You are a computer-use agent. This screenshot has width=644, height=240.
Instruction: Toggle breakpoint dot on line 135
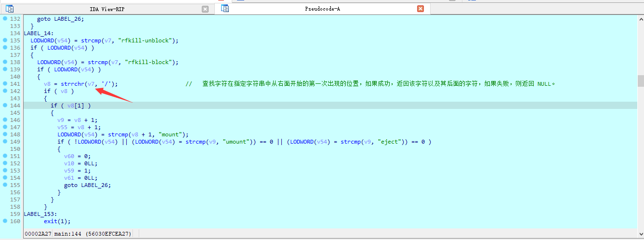pyautogui.click(x=5, y=40)
